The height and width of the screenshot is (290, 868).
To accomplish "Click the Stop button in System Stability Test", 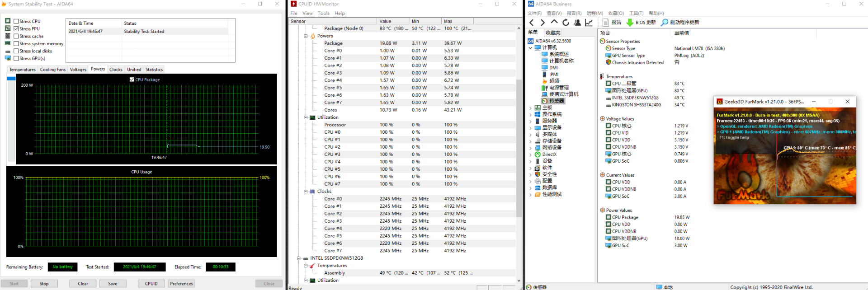I will [x=44, y=284].
